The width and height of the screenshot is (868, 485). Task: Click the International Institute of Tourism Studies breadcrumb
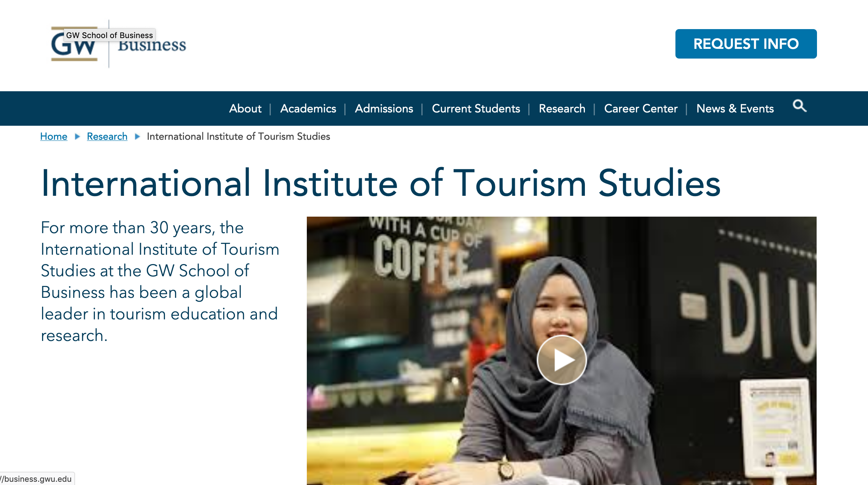pyautogui.click(x=238, y=137)
